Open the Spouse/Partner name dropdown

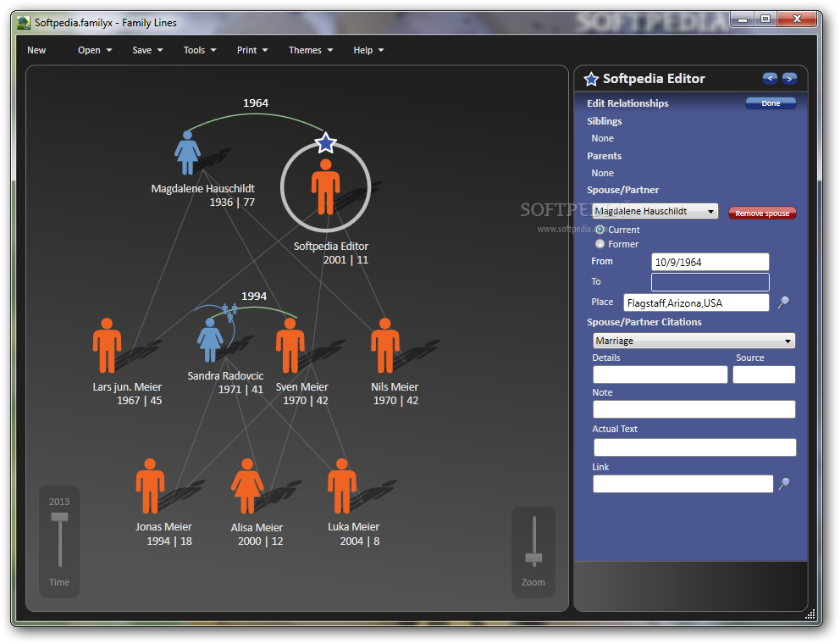click(655, 211)
